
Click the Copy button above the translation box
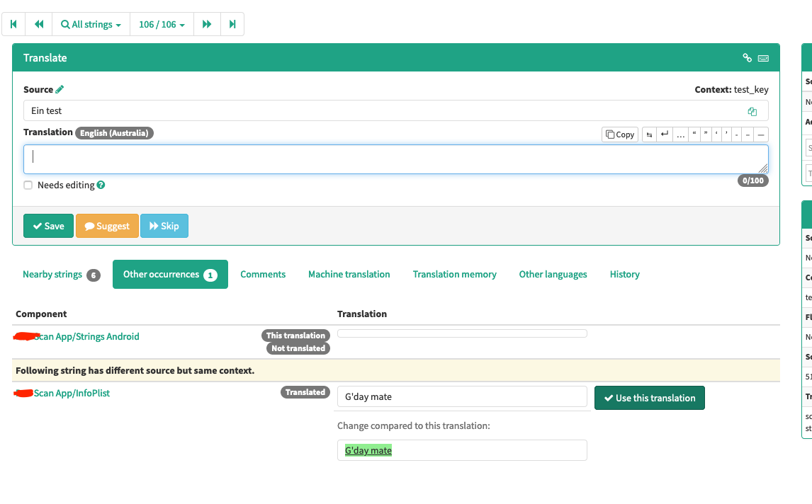tap(620, 134)
